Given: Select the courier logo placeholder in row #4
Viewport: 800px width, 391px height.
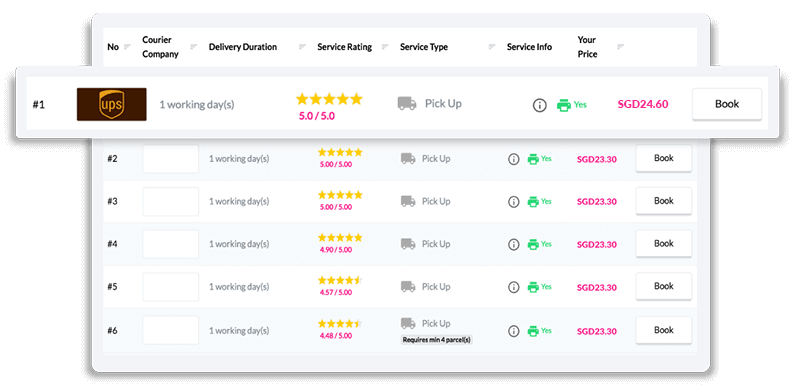Looking at the screenshot, I should coord(170,244).
